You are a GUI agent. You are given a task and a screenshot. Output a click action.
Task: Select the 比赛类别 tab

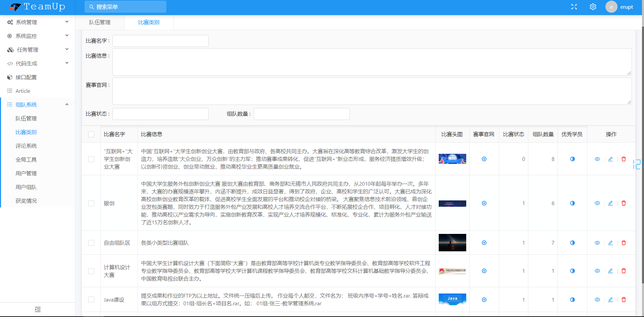pyautogui.click(x=149, y=22)
